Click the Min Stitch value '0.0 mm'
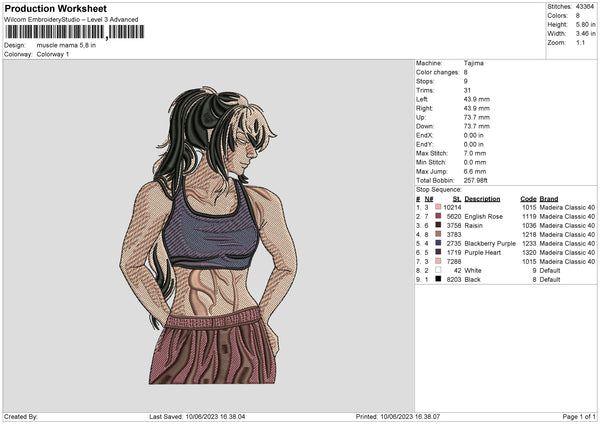The image size is (600, 424). point(475,162)
